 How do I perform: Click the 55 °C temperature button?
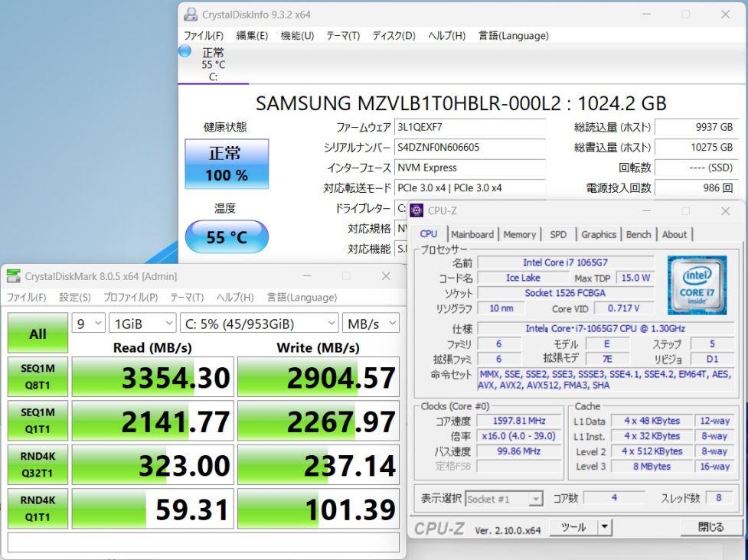tap(227, 237)
